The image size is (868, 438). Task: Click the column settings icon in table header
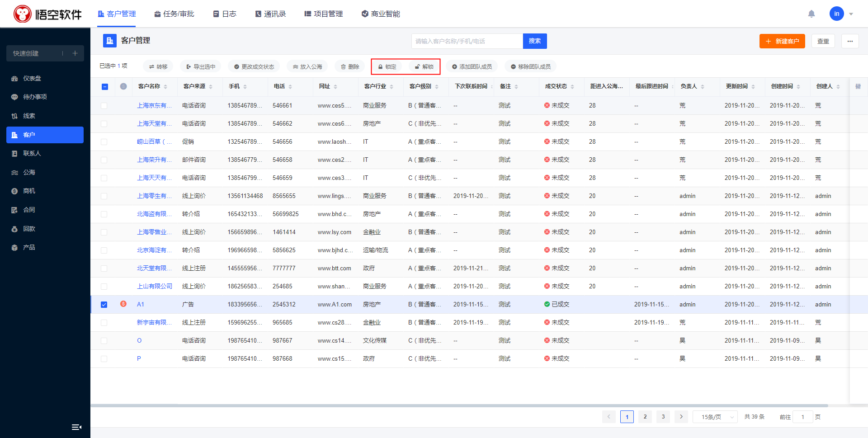click(858, 86)
